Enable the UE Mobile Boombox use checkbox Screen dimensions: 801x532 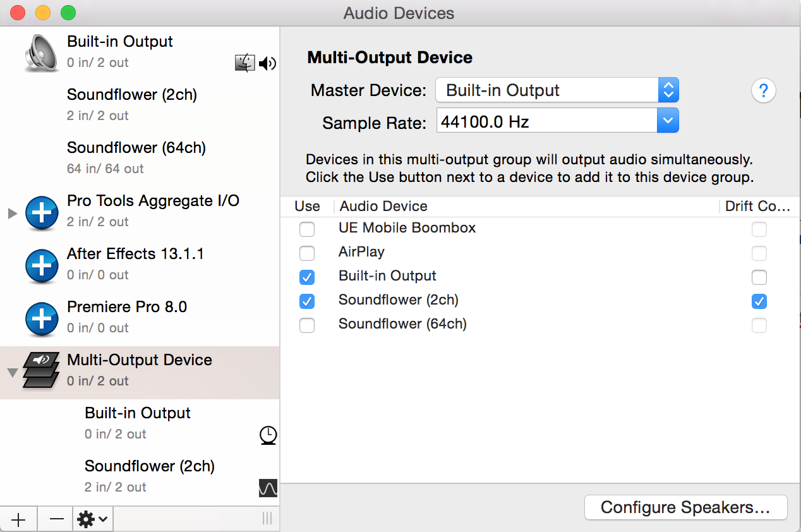307,229
